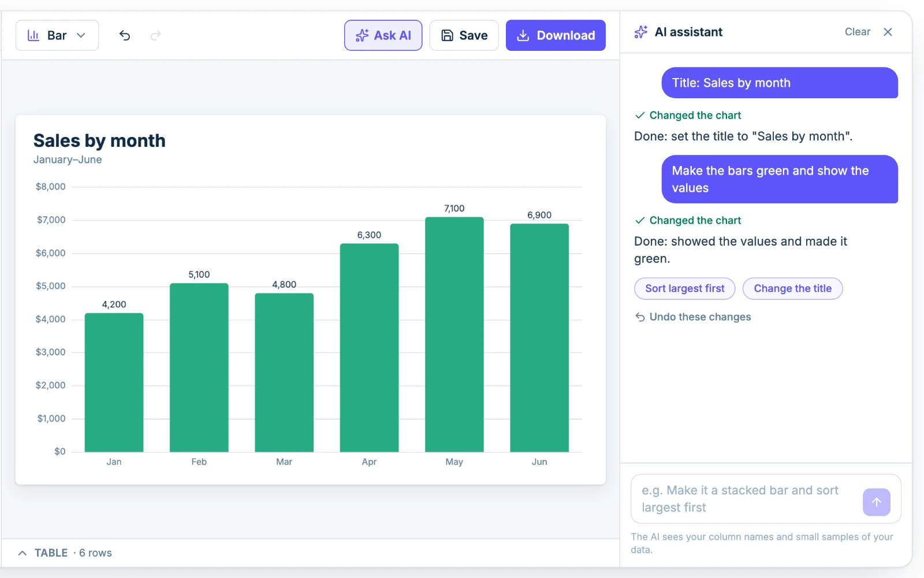Download the chart

tap(556, 35)
